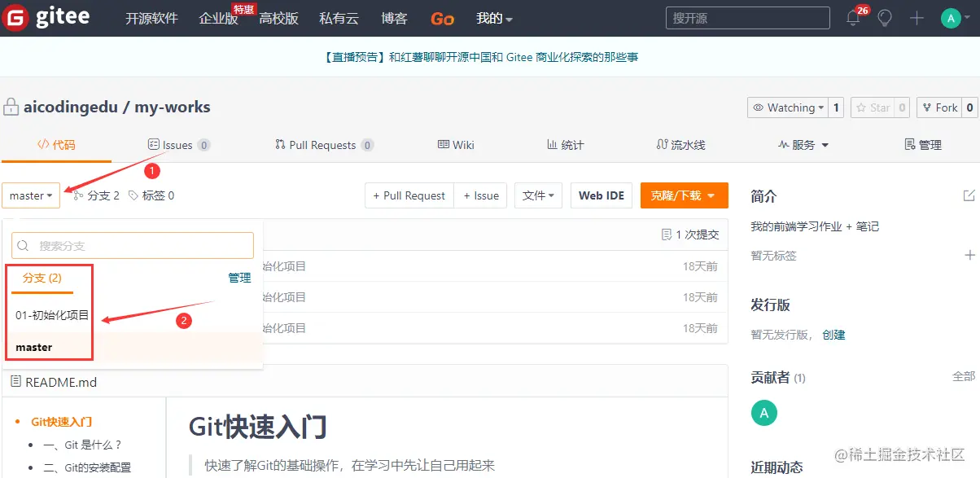Screen dimensions: 980x478
Task: Click the tag icon next to 标签 0
Action: pos(133,195)
